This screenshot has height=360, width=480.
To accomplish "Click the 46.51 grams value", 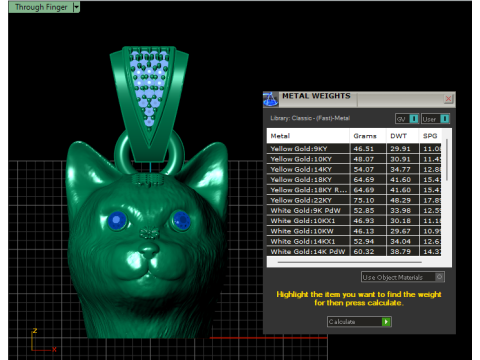I will [364, 149].
